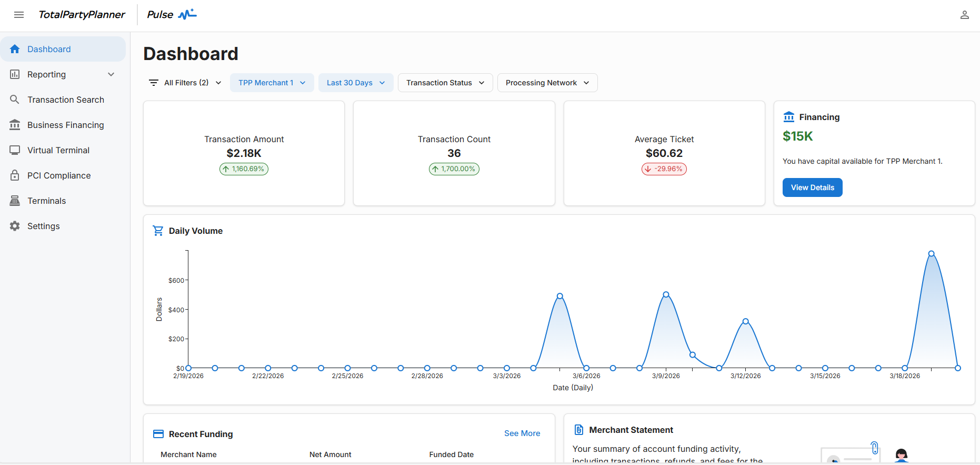
Task: Click the PCI Compliance lock icon
Action: [15, 175]
